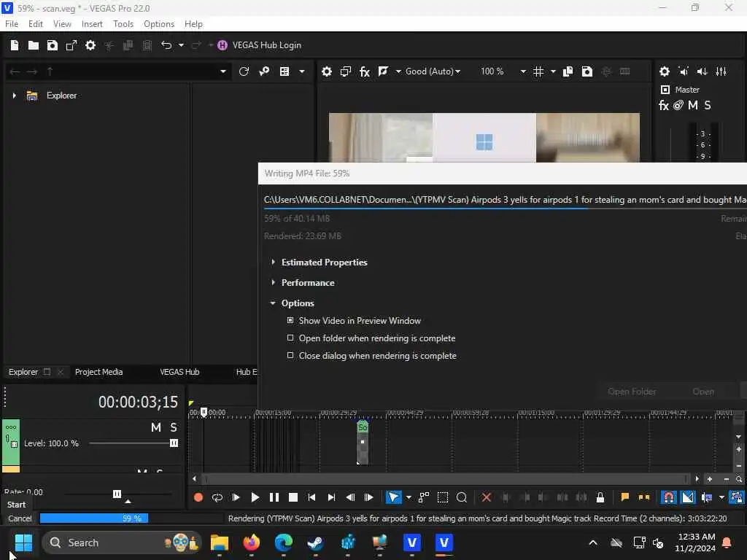The height and width of the screenshot is (560, 747).
Task: Copy preview snapshot to clipboard
Action: (x=568, y=71)
